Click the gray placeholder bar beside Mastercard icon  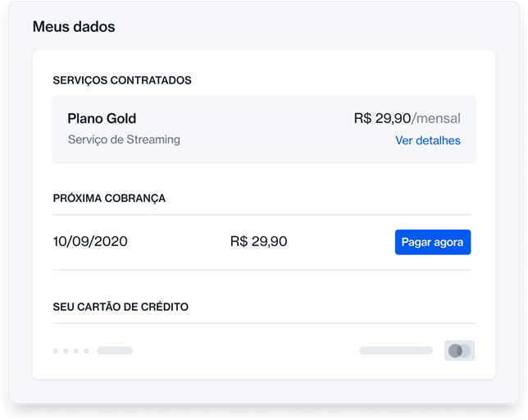pos(396,351)
